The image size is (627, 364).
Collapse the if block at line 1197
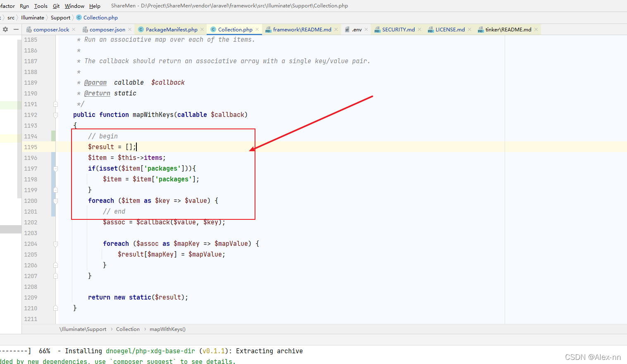(x=55, y=169)
